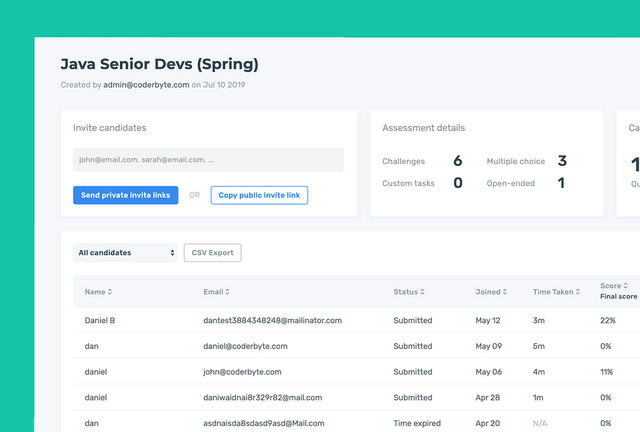This screenshot has height=432, width=640.
Task: Sort by Email column sort icon
Action: pos(228,292)
